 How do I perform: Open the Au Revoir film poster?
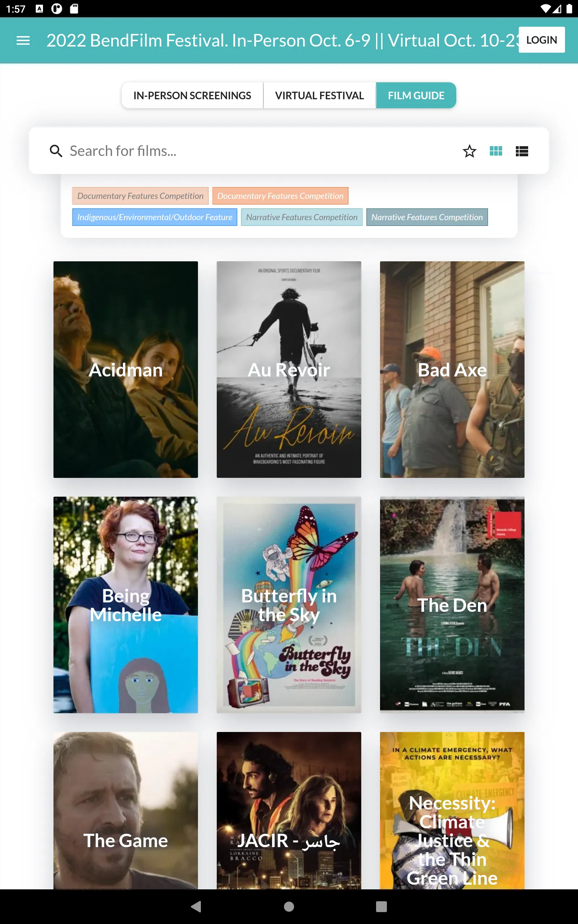pos(289,370)
